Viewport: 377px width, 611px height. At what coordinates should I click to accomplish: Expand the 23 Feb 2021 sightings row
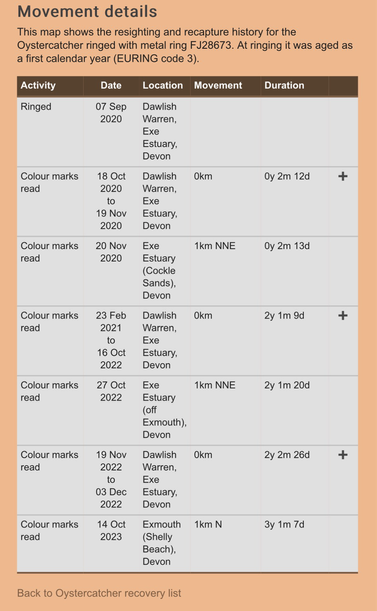[x=343, y=316]
